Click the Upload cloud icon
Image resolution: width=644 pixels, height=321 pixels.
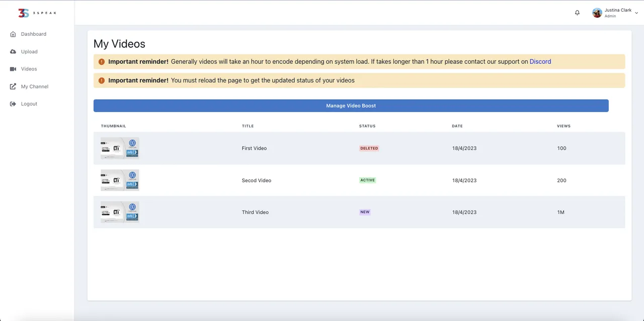coord(13,52)
